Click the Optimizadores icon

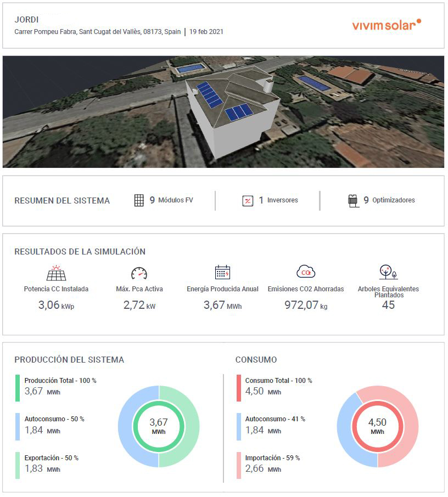pos(353,201)
